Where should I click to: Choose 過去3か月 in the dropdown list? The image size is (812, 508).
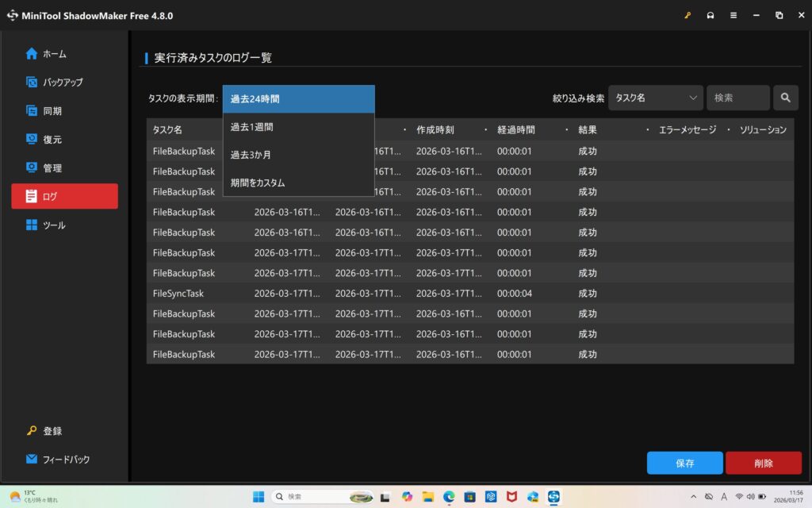click(298, 155)
